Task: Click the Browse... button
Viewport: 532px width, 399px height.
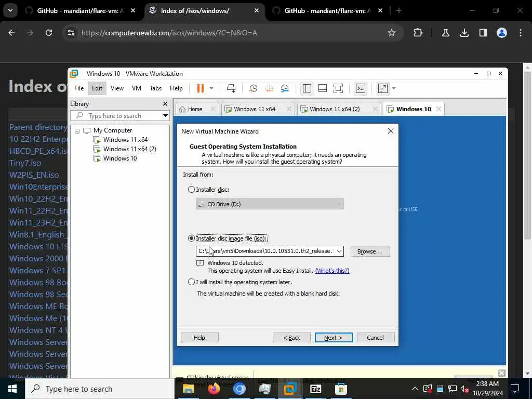Action: pos(370,251)
